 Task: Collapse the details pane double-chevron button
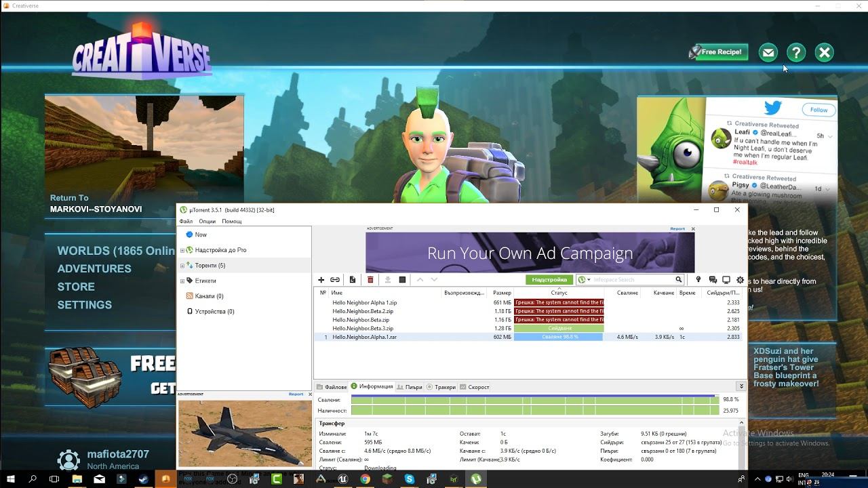click(x=741, y=386)
